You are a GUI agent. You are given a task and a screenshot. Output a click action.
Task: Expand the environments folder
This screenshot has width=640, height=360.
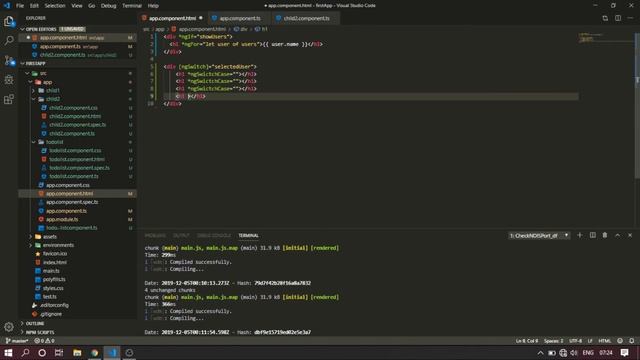point(31,245)
